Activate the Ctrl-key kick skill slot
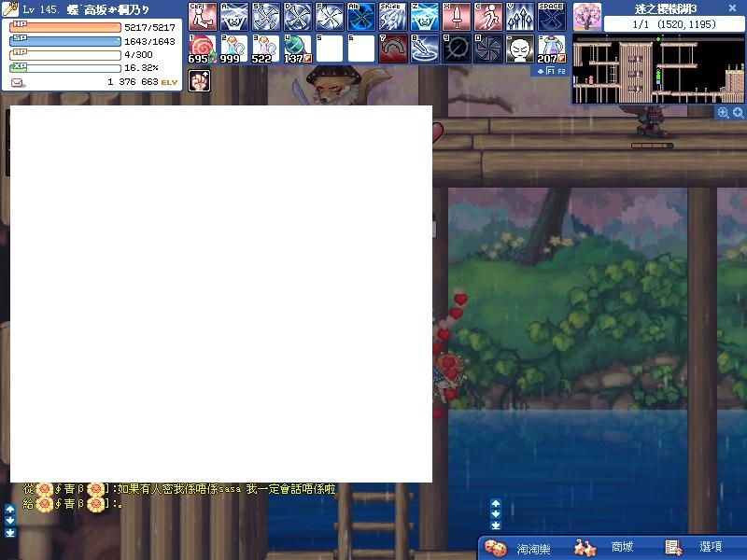The image size is (747, 560). (x=203, y=17)
